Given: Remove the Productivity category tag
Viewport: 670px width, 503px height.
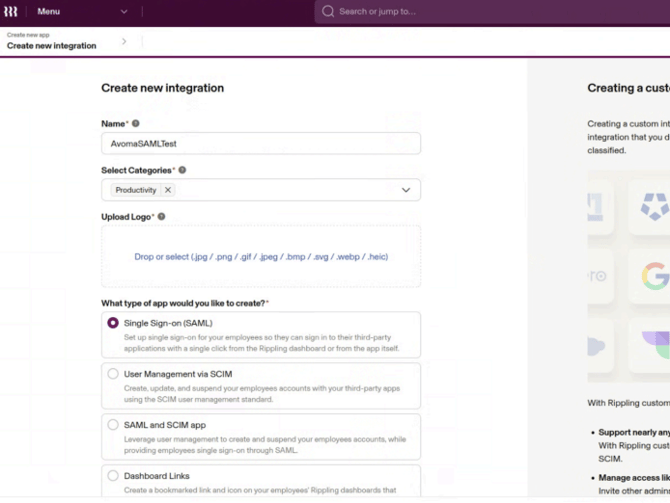Looking at the screenshot, I should (x=168, y=190).
